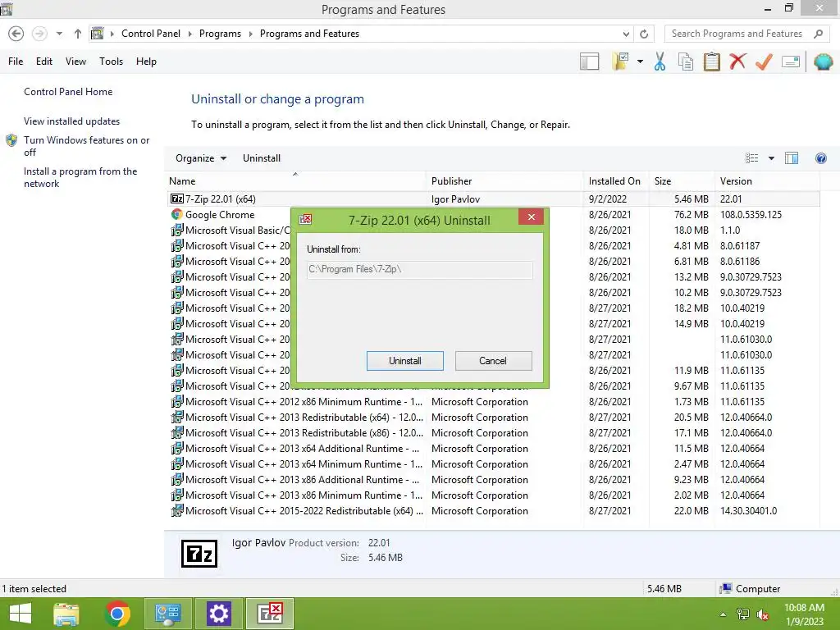840x630 pixels.
Task: Sort list by Publisher column header
Action: [x=504, y=181]
